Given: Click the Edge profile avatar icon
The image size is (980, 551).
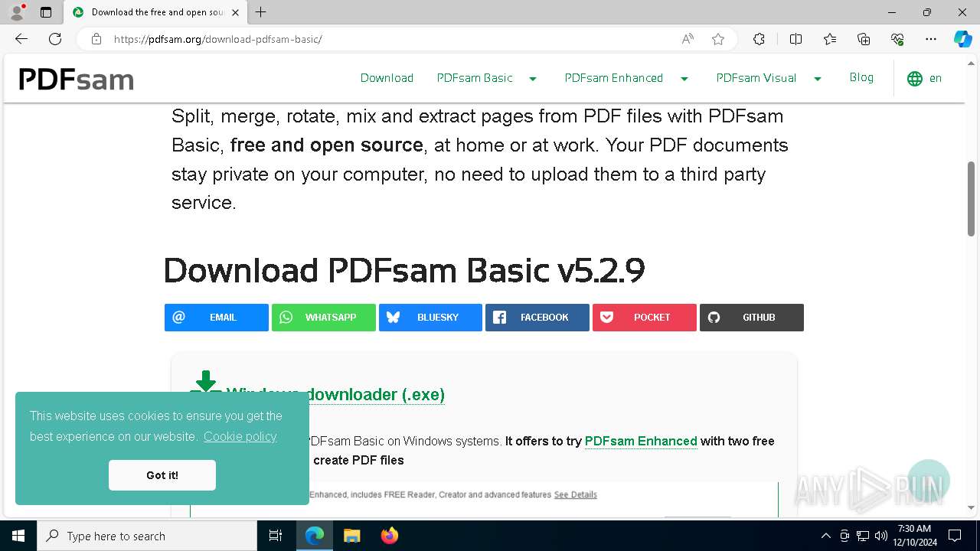Looking at the screenshot, I should click(x=16, y=12).
